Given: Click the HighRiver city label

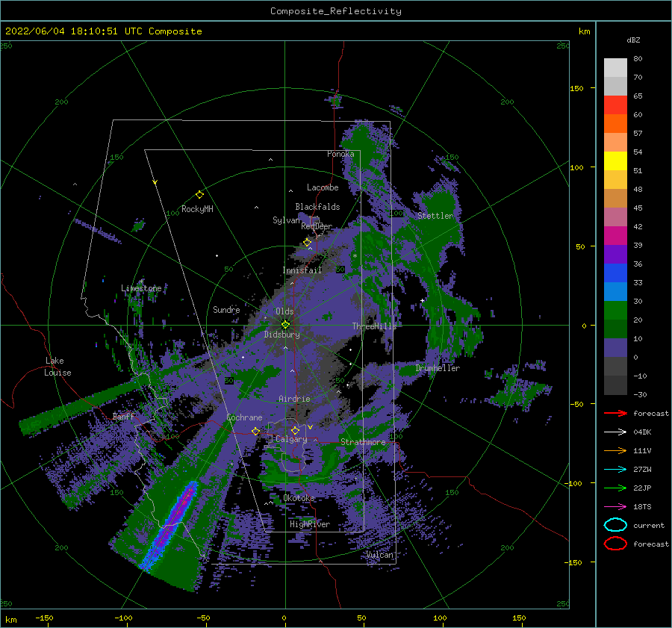Looking at the screenshot, I should tap(310, 524).
